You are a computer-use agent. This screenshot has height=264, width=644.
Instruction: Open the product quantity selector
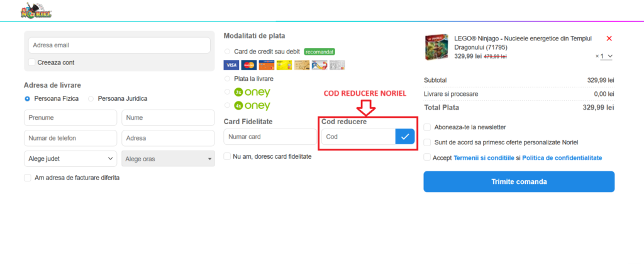(x=605, y=56)
